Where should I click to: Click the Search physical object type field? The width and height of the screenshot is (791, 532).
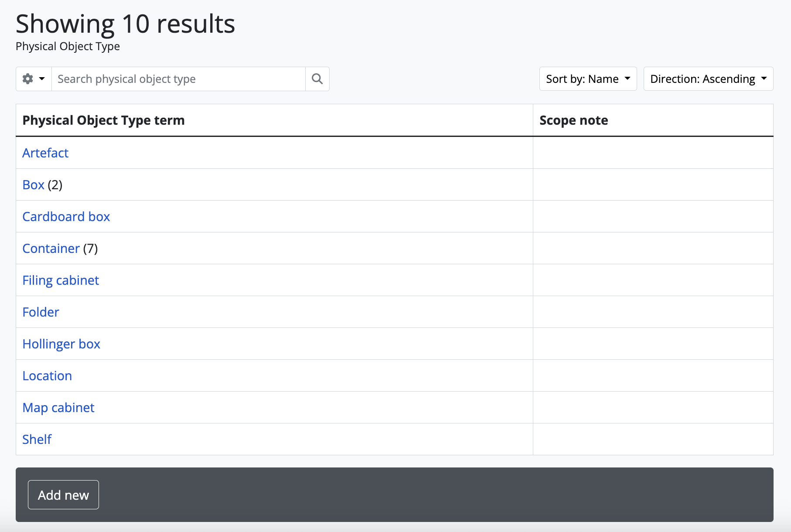pyautogui.click(x=178, y=79)
